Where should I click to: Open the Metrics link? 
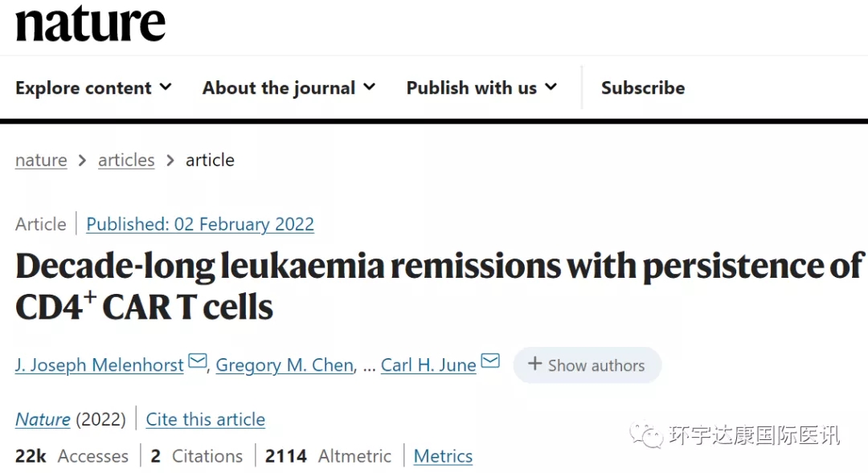[x=443, y=456]
